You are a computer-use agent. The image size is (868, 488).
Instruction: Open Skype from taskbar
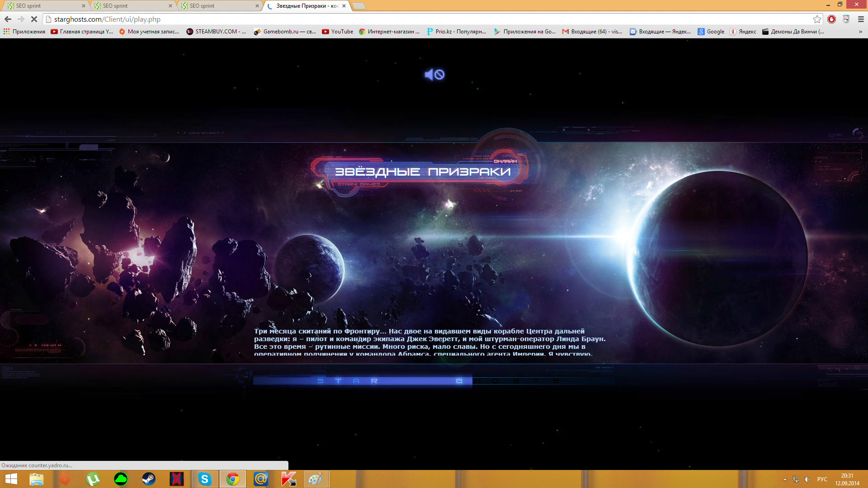pos(205,479)
